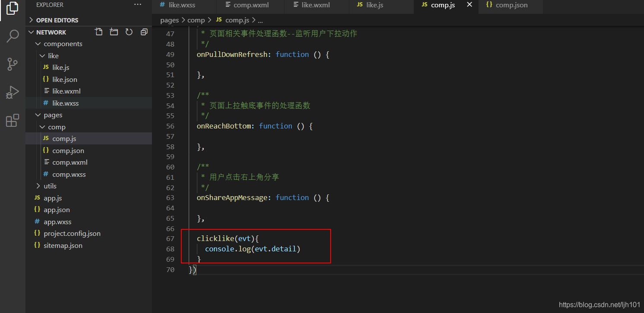This screenshot has width=644, height=313.
Task: Collapse all folders in explorer
Action: 144,32
